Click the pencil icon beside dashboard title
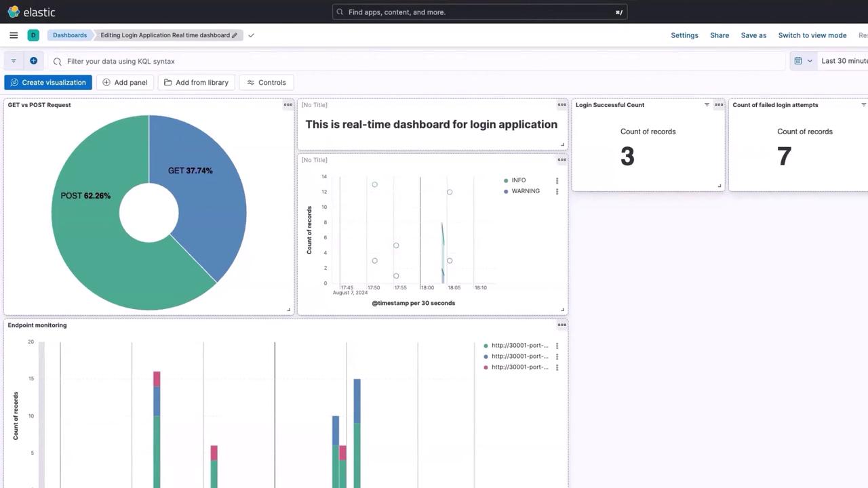This screenshot has height=488, width=868. coord(235,35)
